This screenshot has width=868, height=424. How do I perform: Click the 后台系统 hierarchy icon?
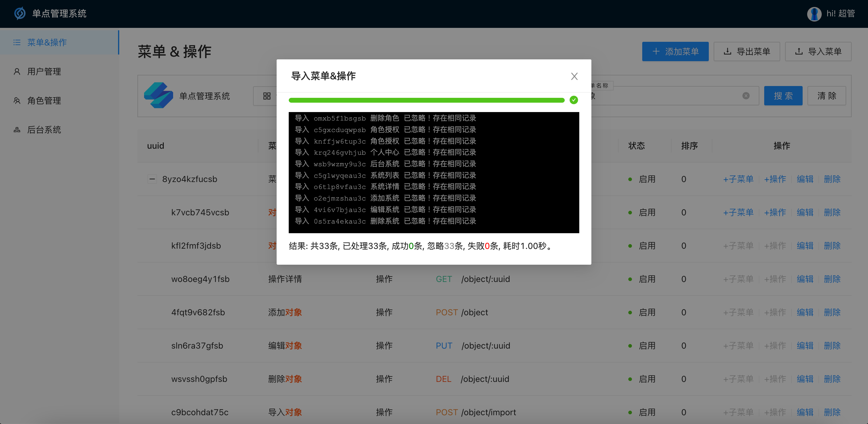[17, 130]
